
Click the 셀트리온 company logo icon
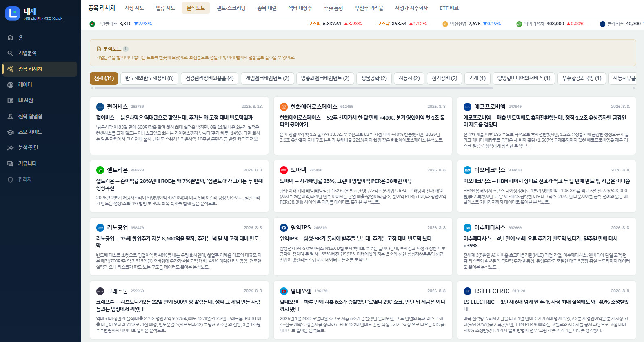(x=100, y=170)
